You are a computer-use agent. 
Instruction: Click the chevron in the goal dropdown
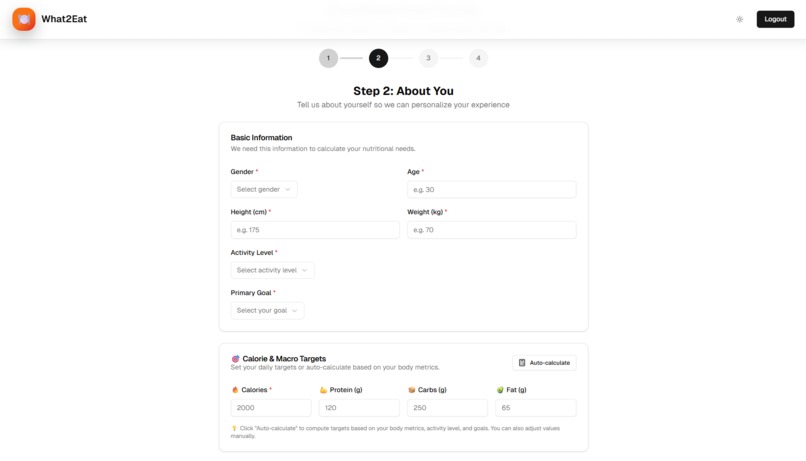[295, 310]
